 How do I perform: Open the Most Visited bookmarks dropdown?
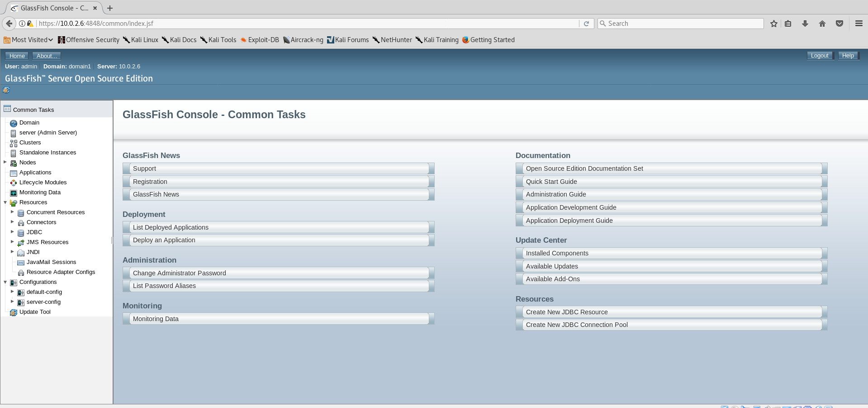(28, 40)
